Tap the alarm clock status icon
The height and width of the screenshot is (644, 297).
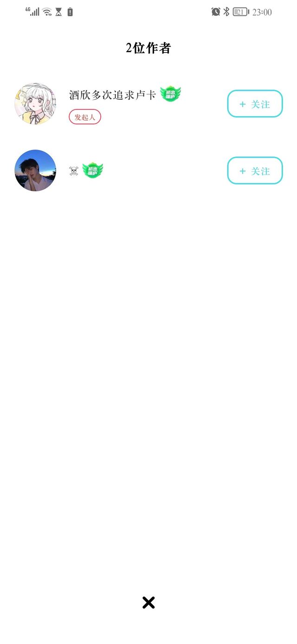tap(216, 12)
